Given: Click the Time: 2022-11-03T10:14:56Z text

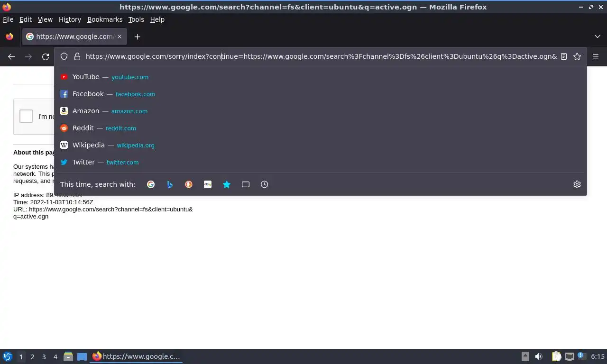Looking at the screenshot, I should pos(53,202).
